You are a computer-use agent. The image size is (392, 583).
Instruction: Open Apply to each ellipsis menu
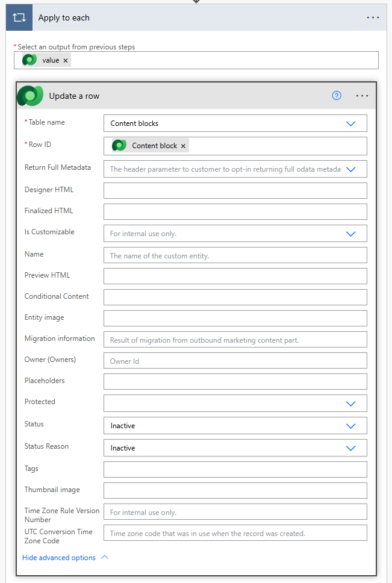point(373,17)
